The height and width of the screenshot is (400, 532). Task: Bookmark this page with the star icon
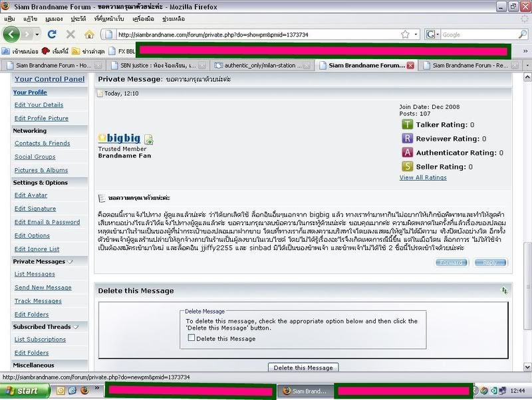point(405,34)
